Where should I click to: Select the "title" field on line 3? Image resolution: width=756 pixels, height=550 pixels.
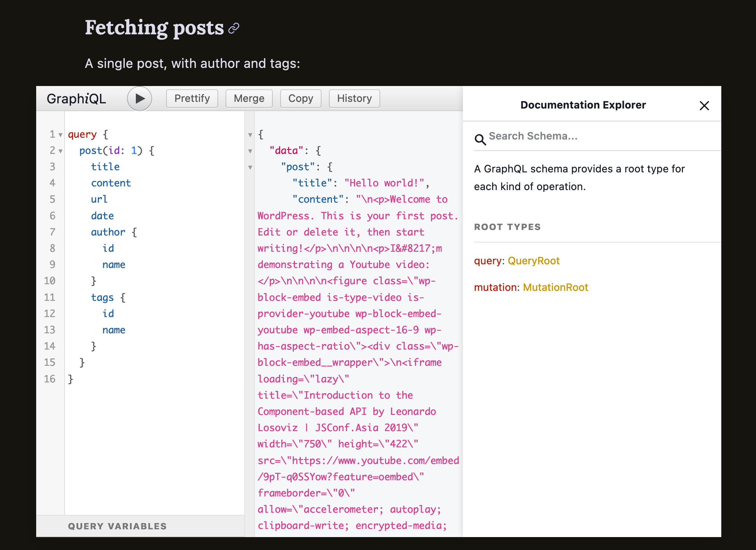105,166
